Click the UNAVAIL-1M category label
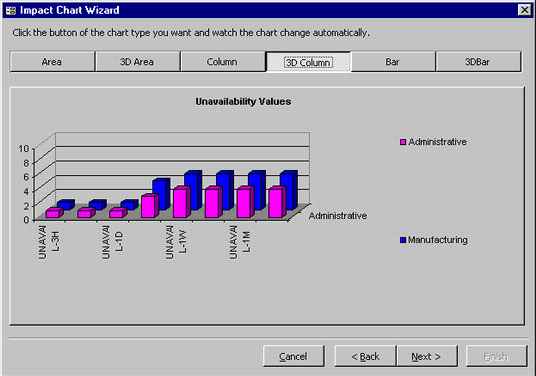Viewport: 536px width, 376px height. [239, 242]
